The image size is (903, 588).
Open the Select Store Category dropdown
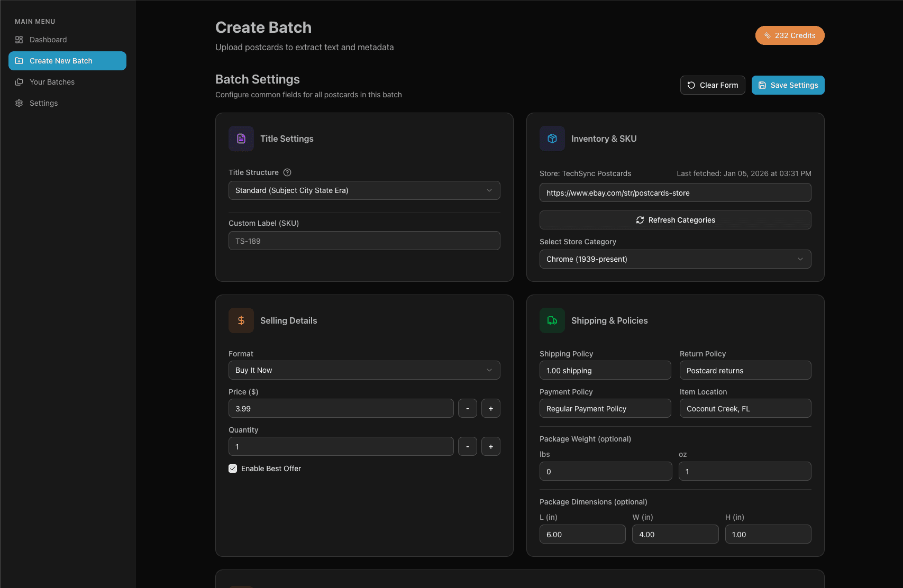click(x=675, y=259)
